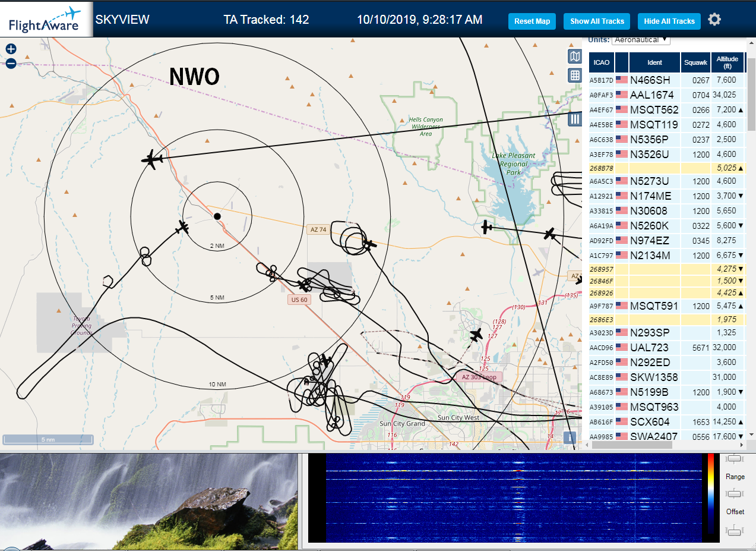This screenshot has width=756, height=551.
Task: Adjust the slider below the Offset label
Action: 735,530
